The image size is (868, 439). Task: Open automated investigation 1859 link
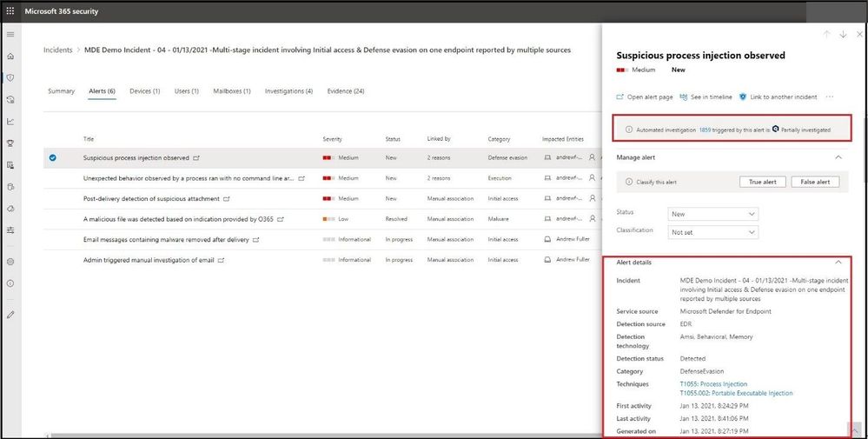pos(705,130)
